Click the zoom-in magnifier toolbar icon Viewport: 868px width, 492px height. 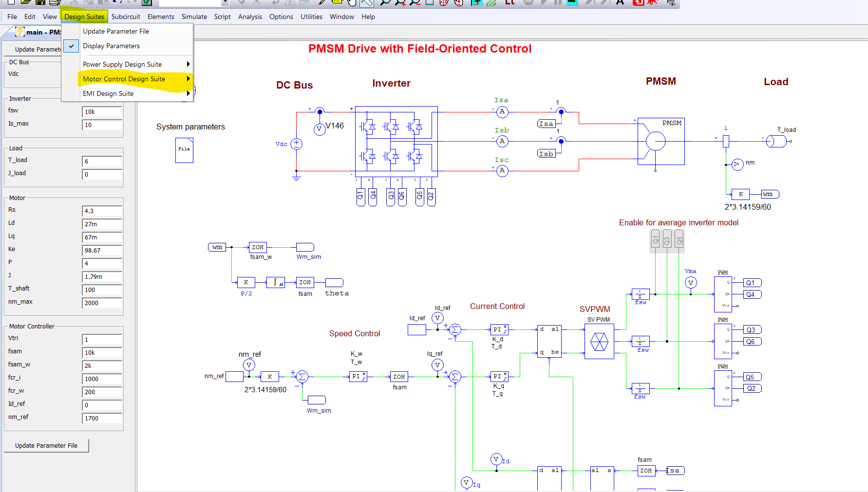(400, 2)
